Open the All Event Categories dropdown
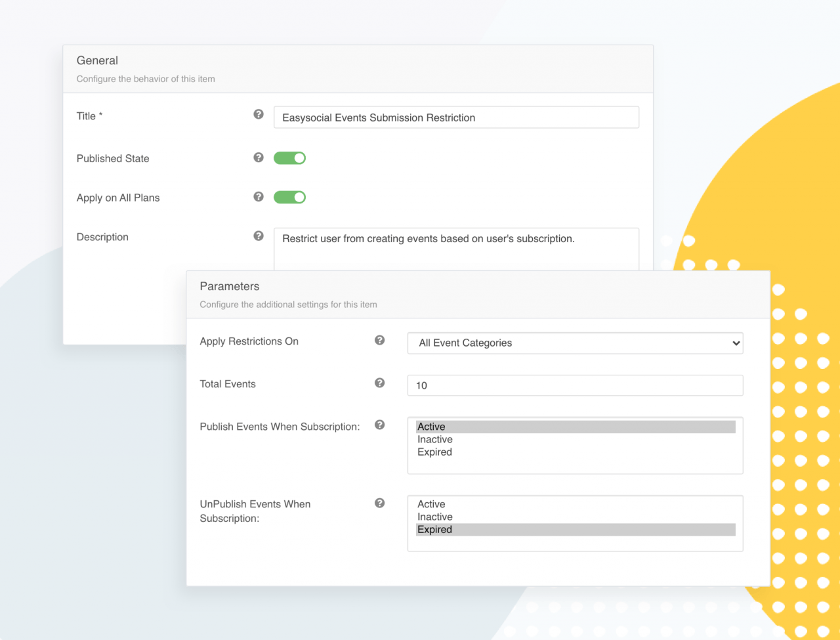840x640 pixels. [575, 343]
